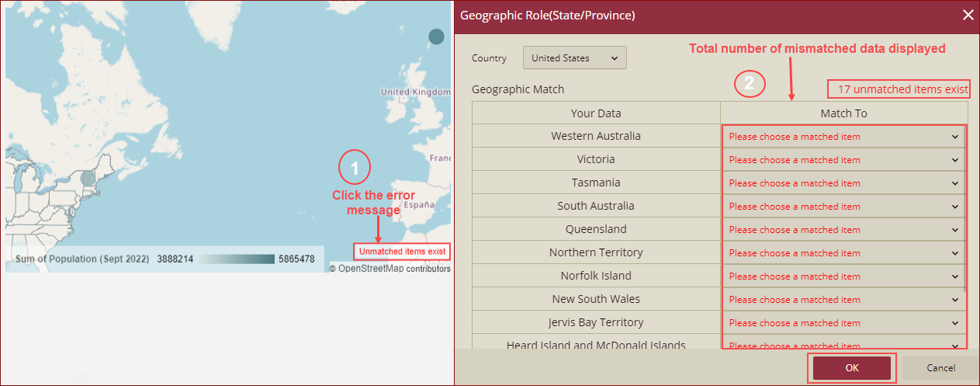The height and width of the screenshot is (386, 980).
Task: Click the 'Unmatched items exist' error message
Action: (402, 252)
